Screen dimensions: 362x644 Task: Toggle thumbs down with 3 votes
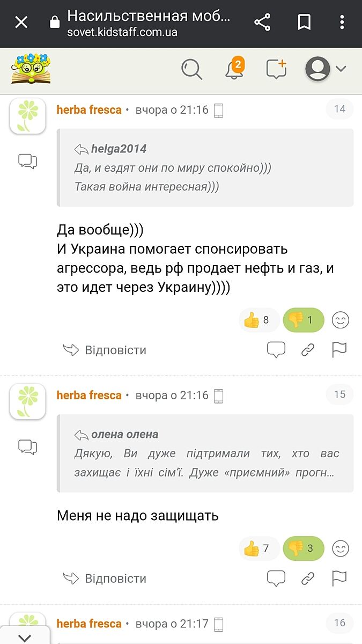pos(303,548)
